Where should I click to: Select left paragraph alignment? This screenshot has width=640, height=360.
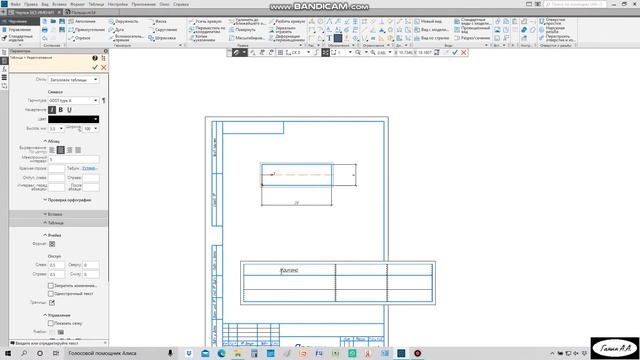click(52, 150)
